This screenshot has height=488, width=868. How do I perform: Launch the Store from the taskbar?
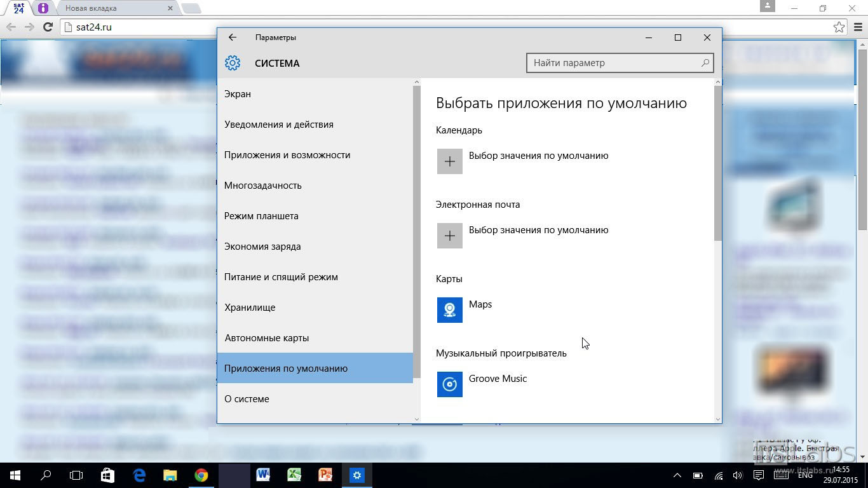[107, 475]
